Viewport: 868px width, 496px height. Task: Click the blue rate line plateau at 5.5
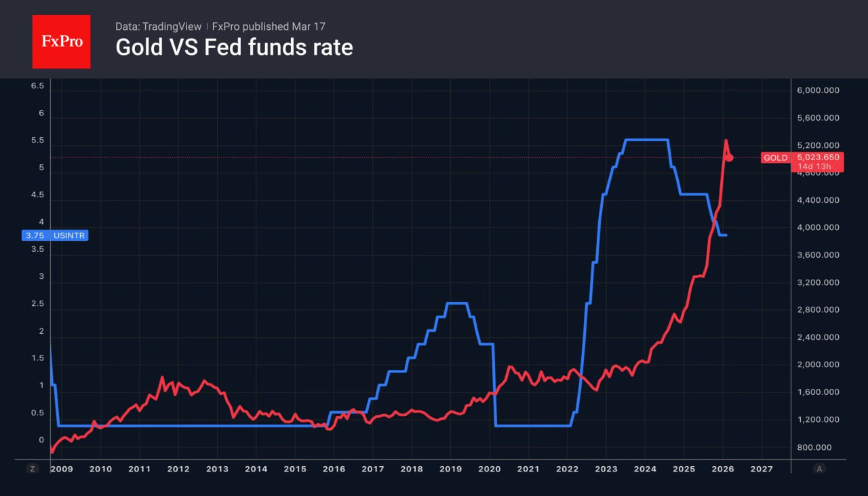(646, 140)
